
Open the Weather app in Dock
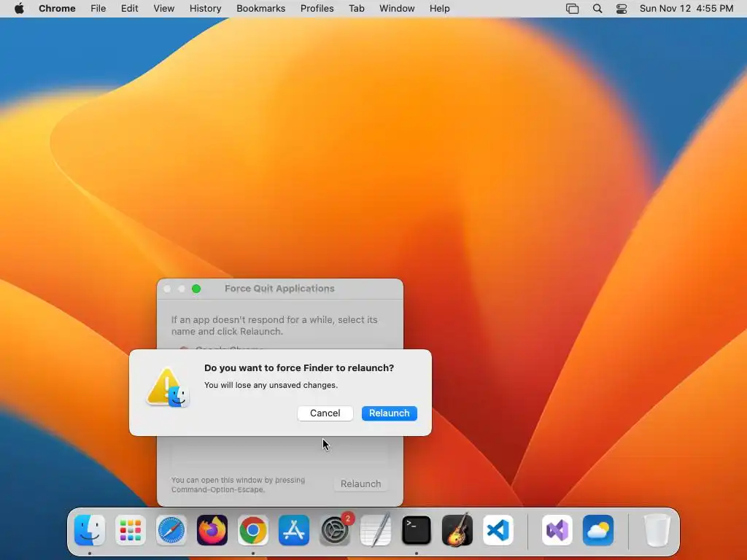pos(598,530)
